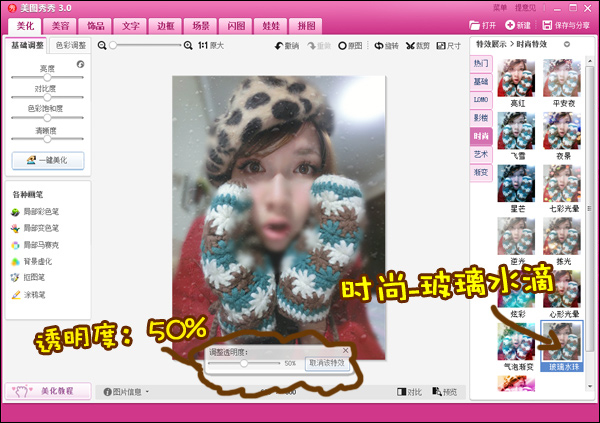Screen dimensions: 600x423
Task: Select the 基础 effects category
Action: pyautogui.click(x=481, y=81)
